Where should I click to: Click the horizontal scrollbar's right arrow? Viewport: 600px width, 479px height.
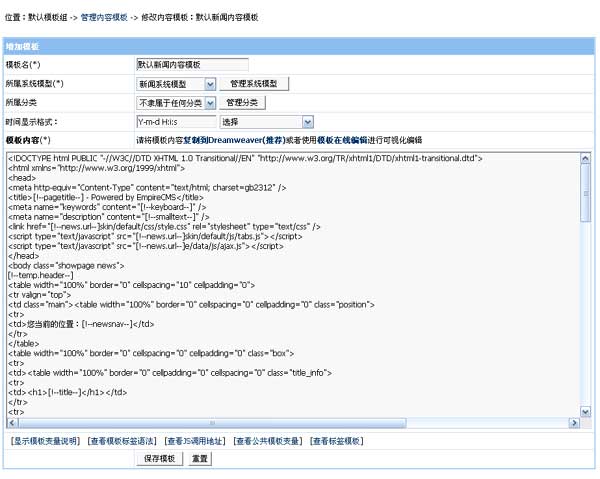[574, 423]
